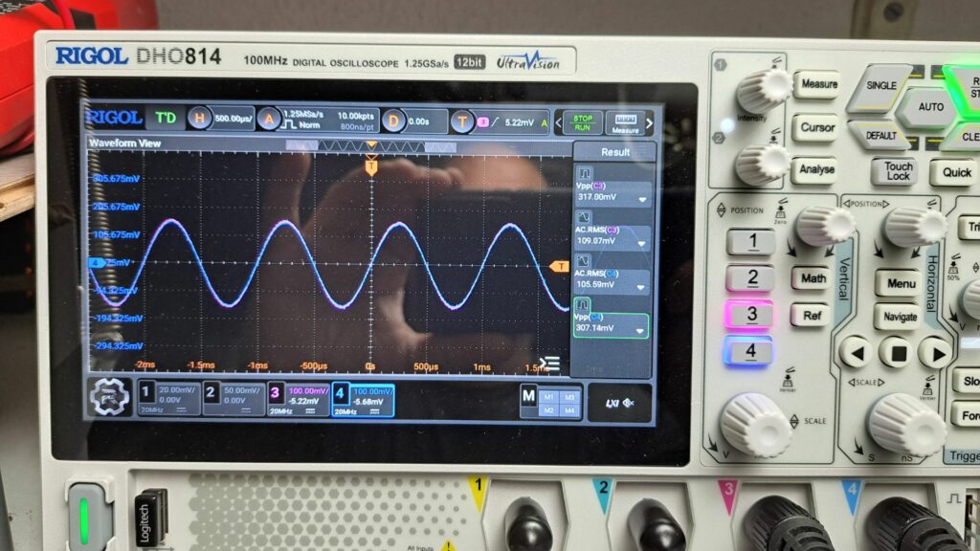Viewport: 980px width, 551px height.
Task: Tap the M math channel icon
Action: (x=528, y=395)
